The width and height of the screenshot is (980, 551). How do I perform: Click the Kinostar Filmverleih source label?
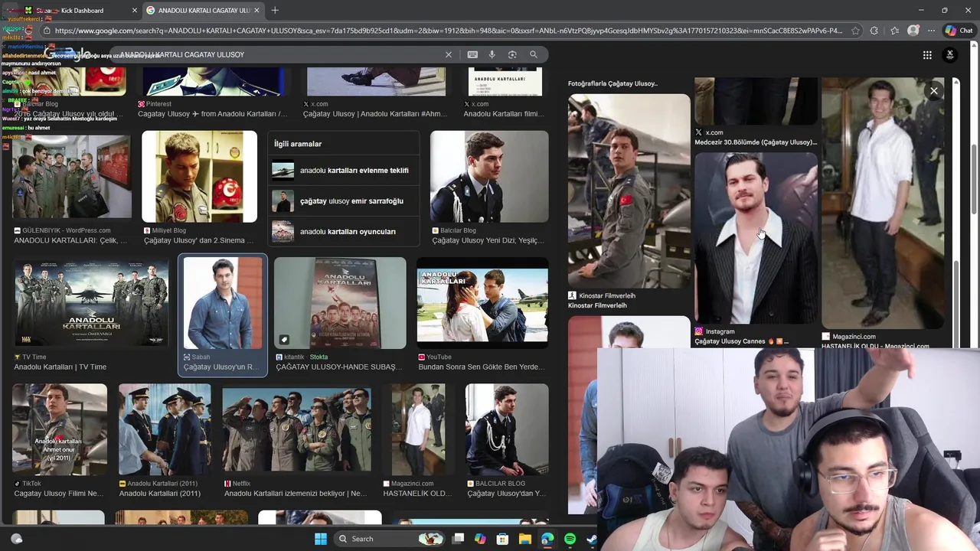[607, 295]
